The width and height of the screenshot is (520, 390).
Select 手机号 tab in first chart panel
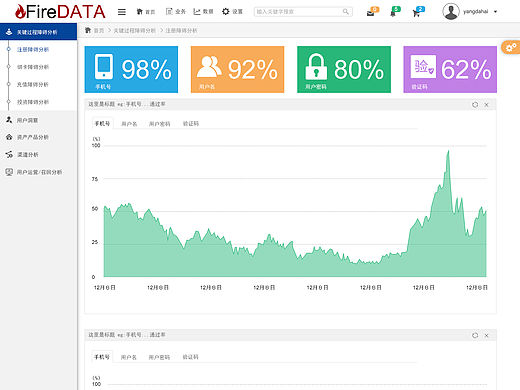pyautogui.click(x=102, y=124)
